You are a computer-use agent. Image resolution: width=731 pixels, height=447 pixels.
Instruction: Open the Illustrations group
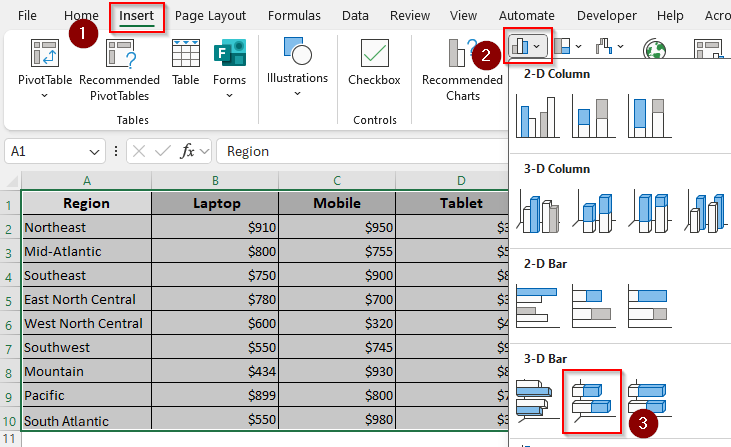(x=297, y=67)
